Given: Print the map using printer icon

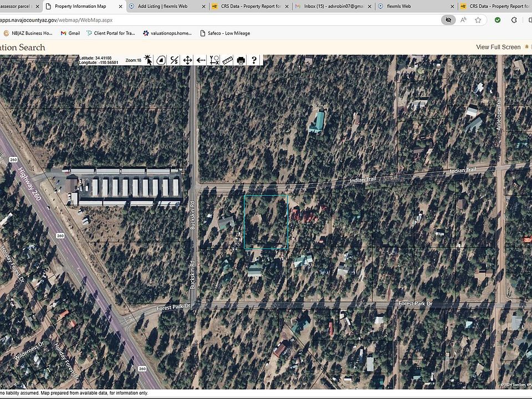Looking at the screenshot, I should 241,60.
